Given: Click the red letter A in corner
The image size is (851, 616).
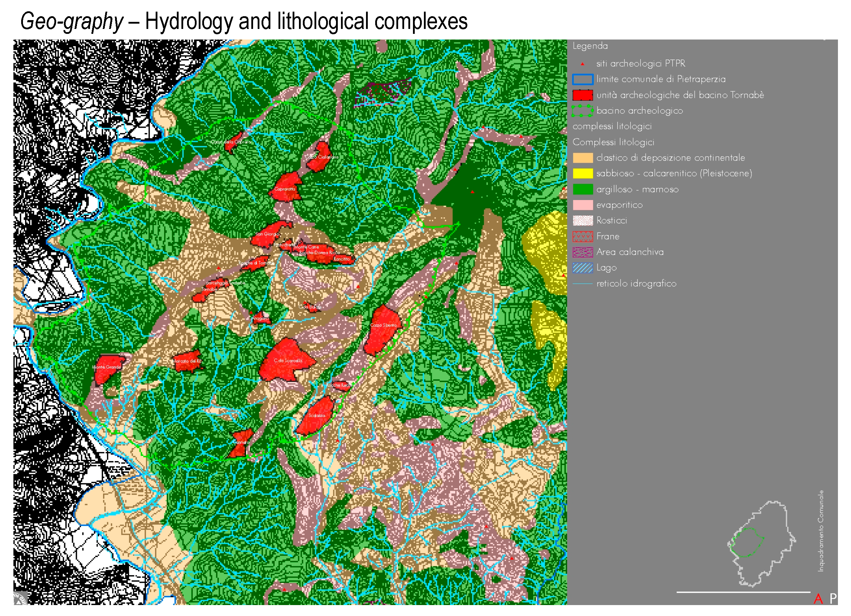Looking at the screenshot, I should pyautogui.click(x=818, y=599).
